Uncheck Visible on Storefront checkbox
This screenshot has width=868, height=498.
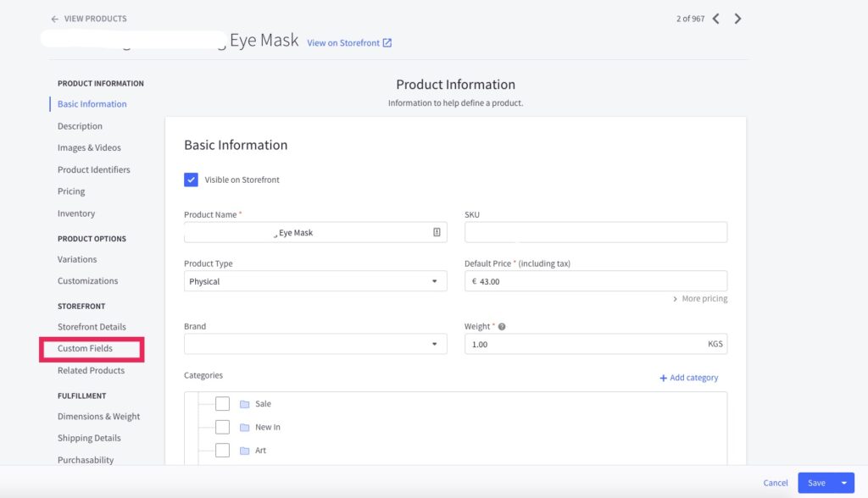coord(191,180)
